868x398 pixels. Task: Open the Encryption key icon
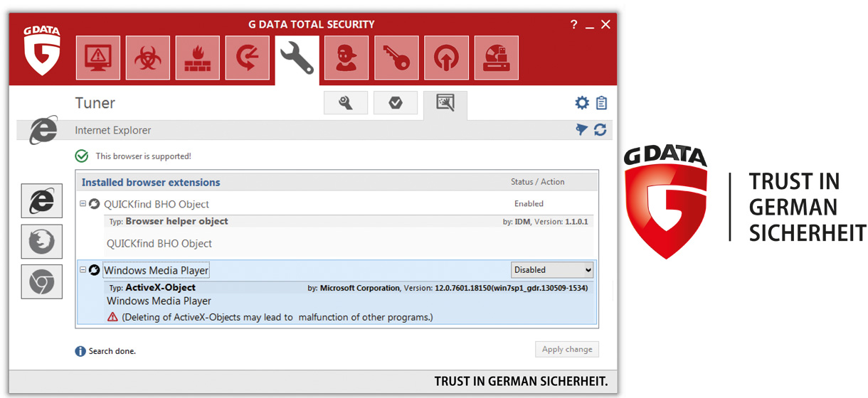397,58
